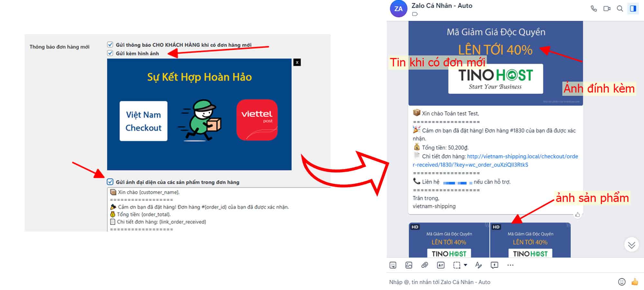This screenshot has height=290, width=644.
Task: Open ZA avatar of Zalo Cá Nhân
Action: click(x=398, y=9)
